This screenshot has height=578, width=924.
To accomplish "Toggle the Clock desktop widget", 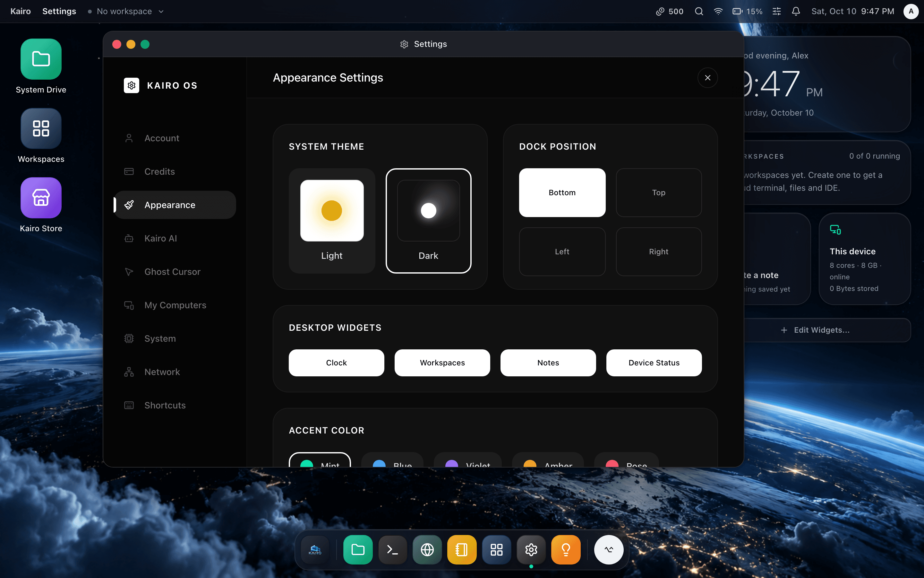I will point(336,363).
